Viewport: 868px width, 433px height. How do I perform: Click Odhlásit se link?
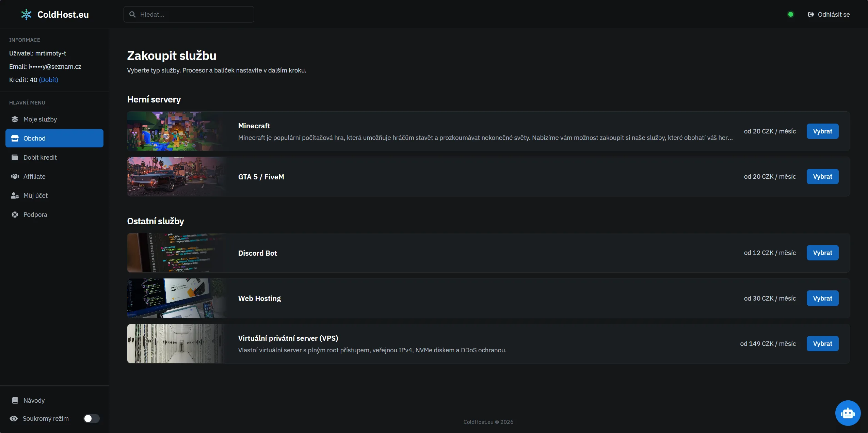pos(829,14)
